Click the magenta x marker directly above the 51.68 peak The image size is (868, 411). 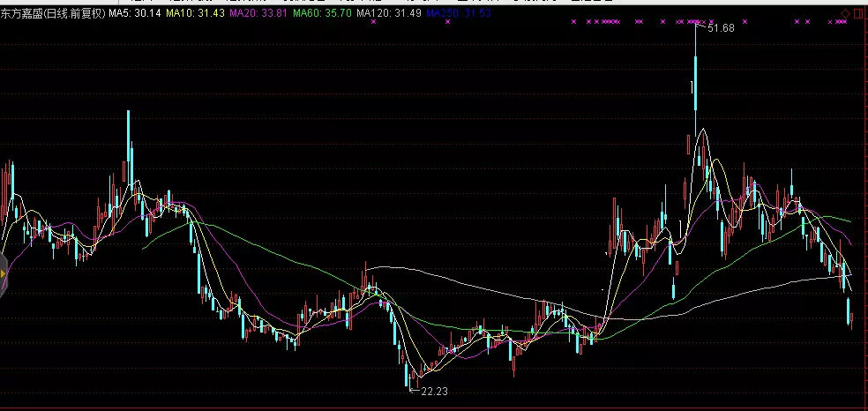695,21
